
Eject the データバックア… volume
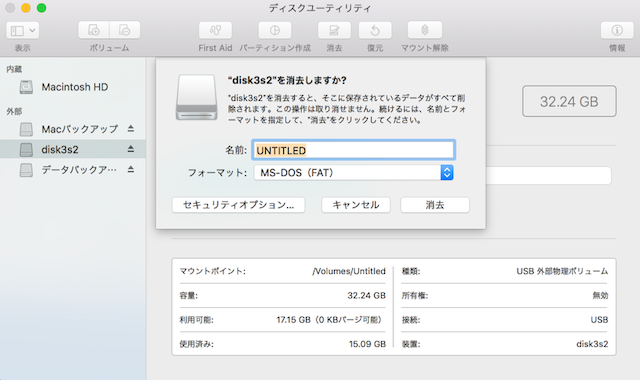(131, 169)
